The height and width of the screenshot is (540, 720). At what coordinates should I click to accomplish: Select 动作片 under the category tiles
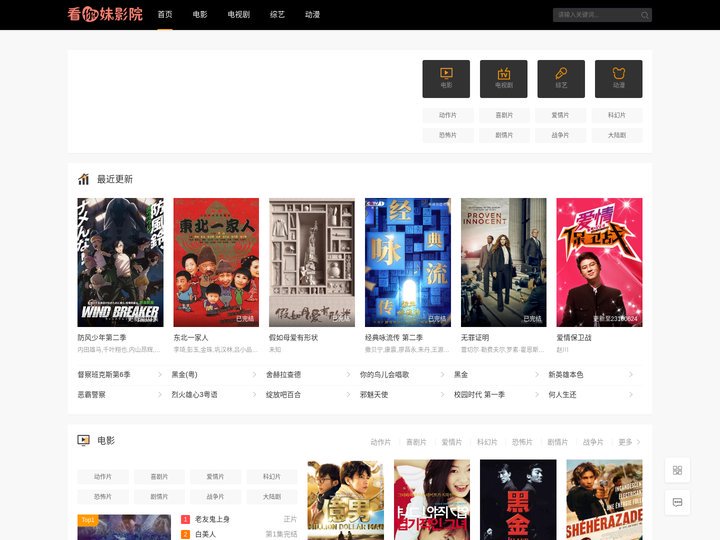coord(448,115)
